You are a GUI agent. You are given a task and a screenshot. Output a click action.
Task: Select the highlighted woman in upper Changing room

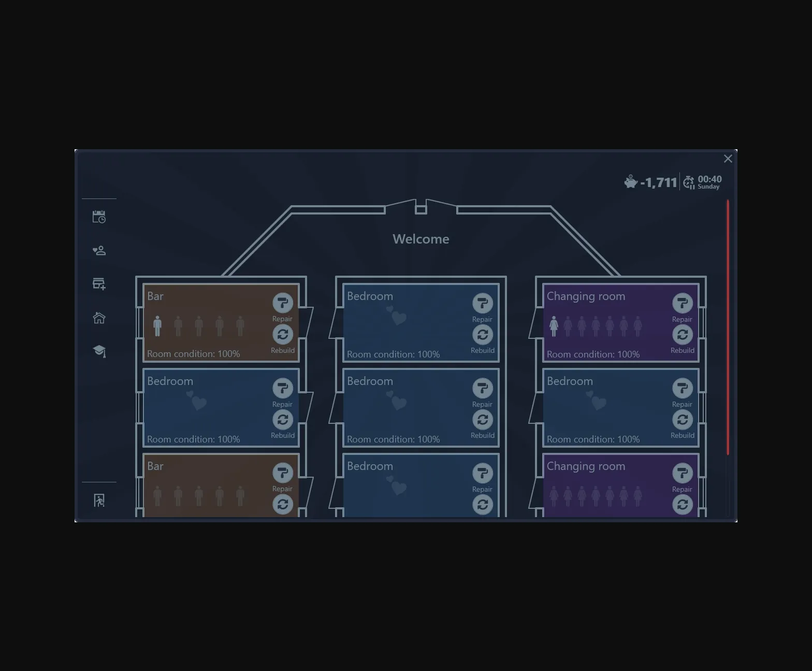click(x=554, y=326)
